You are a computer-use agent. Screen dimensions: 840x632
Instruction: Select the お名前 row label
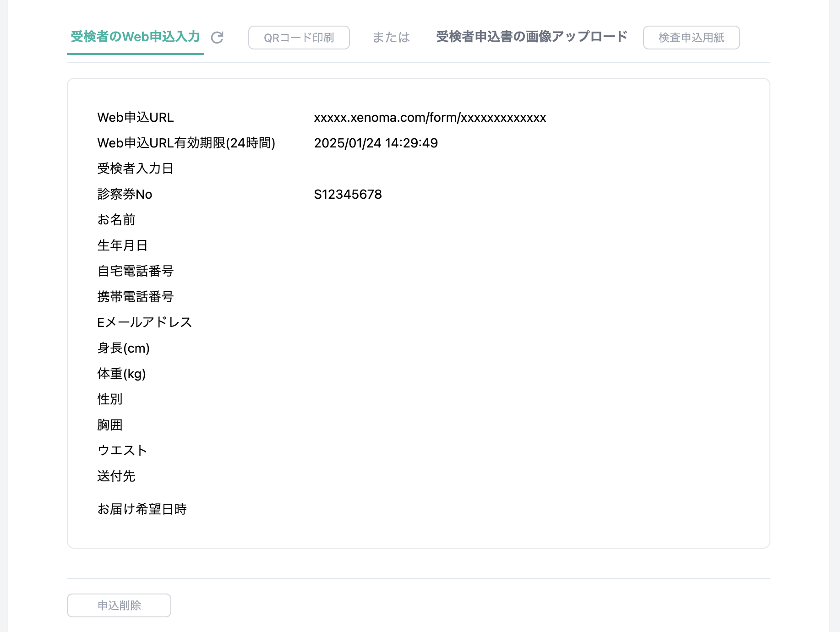pos(116,220)
